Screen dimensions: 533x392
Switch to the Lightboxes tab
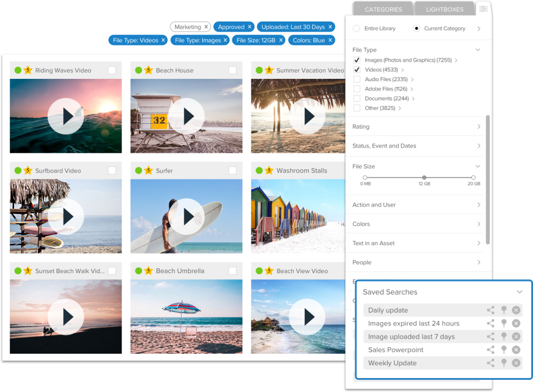point(445,9)
